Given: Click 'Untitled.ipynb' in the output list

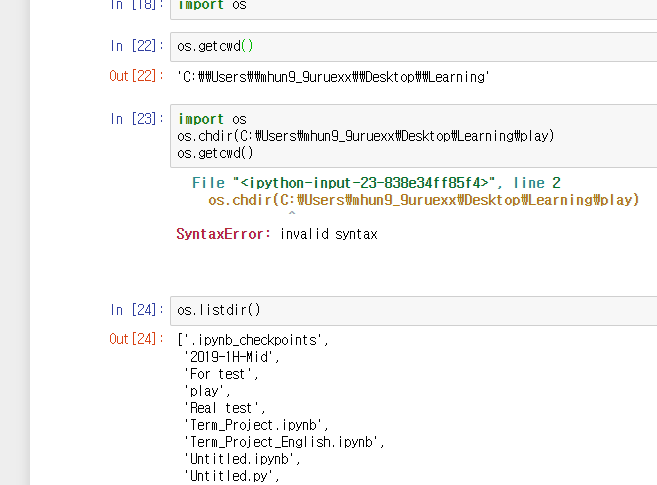Looking at the screenshot, I should [x=243, y=459].
